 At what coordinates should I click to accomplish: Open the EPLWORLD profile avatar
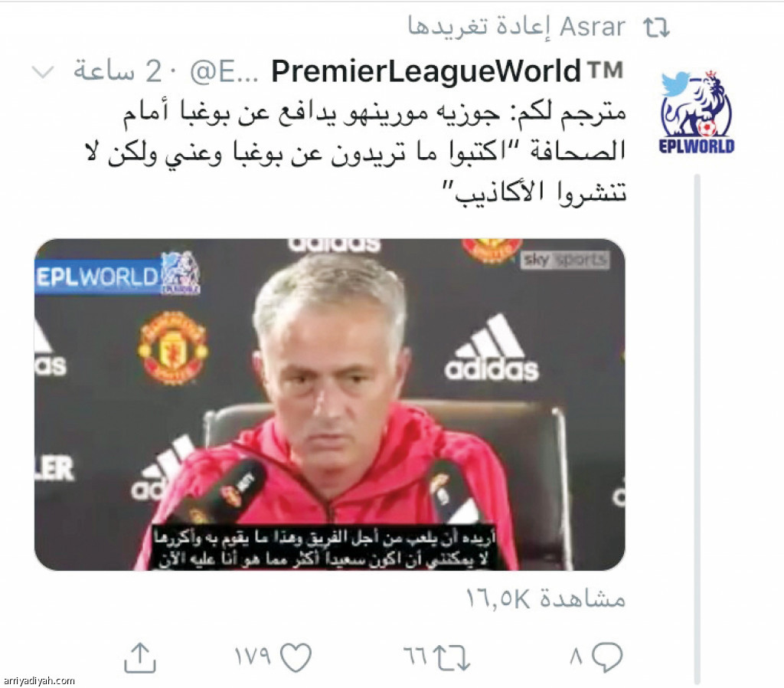click(x=696, y=112)
